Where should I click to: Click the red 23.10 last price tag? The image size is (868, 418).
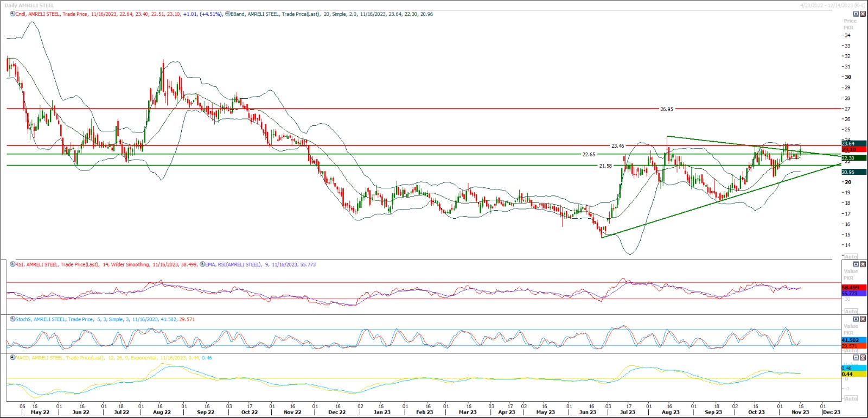pyautogui.click(x=854, y=149)
